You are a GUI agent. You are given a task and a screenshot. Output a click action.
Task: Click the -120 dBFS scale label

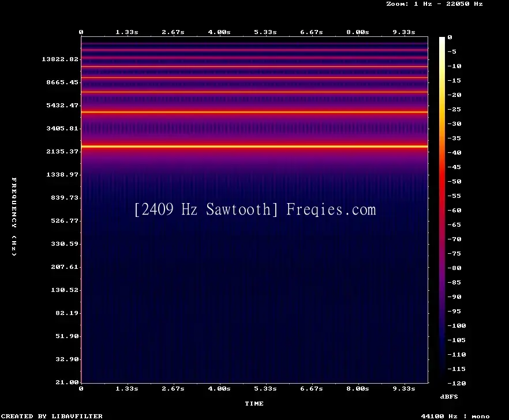pos(456,383)
